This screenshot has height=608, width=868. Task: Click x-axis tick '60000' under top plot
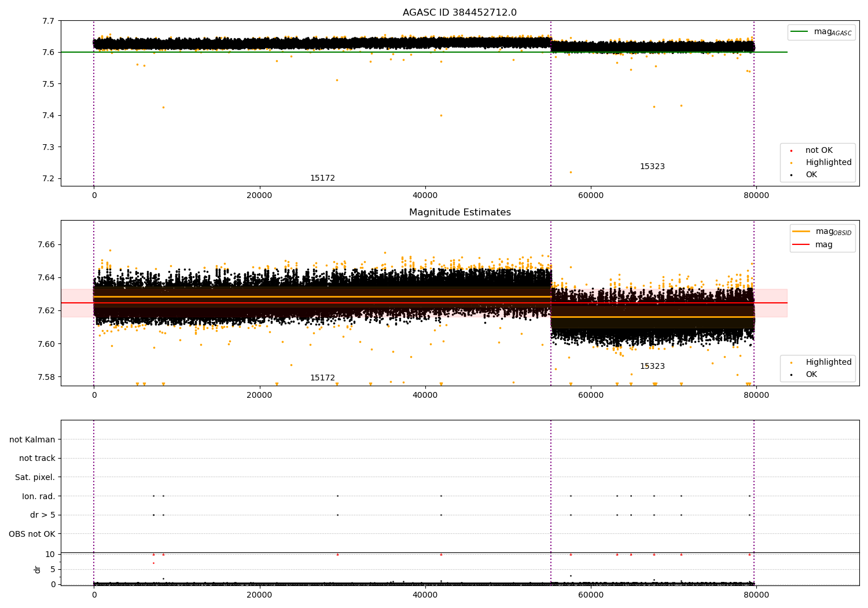[x=590, y=195]
